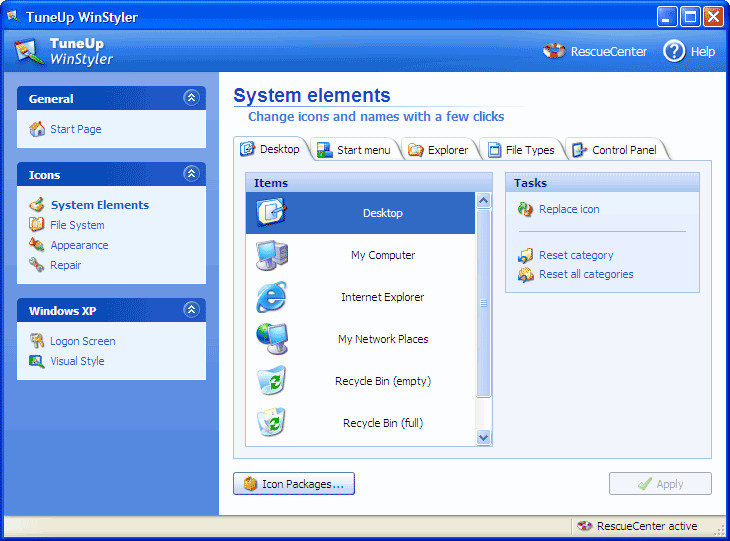Click Reset all categories link

click(586, 274)
